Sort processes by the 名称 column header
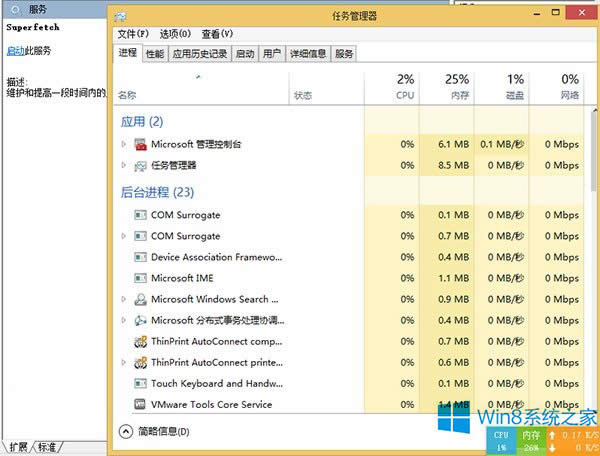The width and height of the screenshot is (600, 456). point(201,88)
